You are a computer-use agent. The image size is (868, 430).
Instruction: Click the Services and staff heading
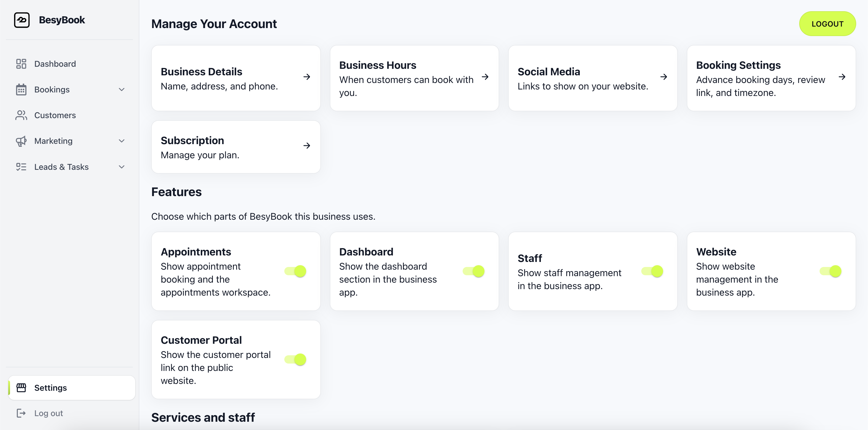(203, 418)
